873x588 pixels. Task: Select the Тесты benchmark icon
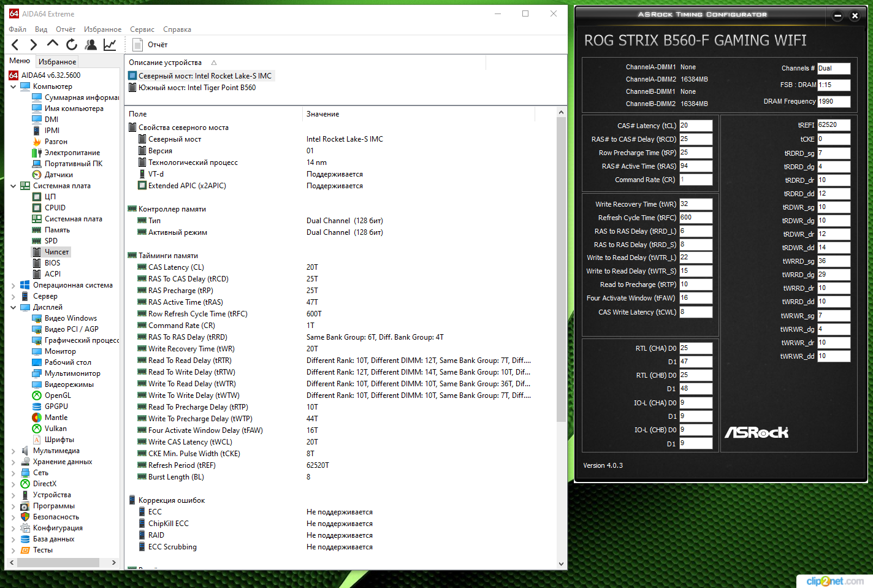[25, 550]
